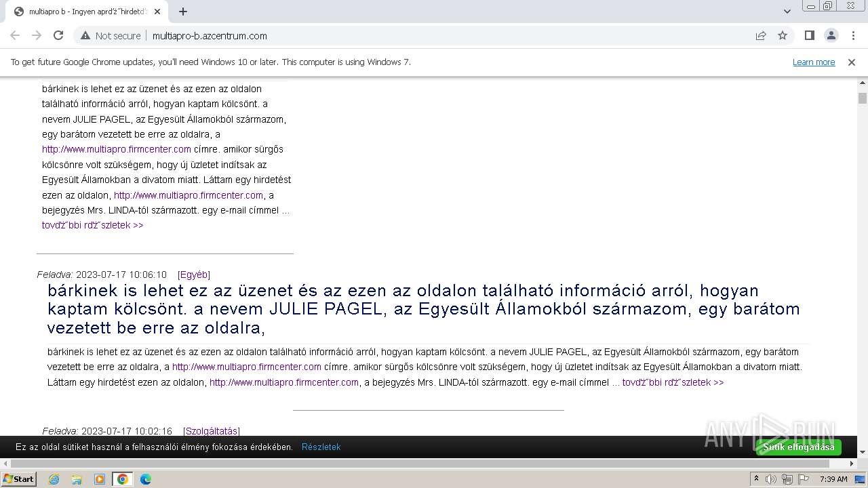Open first firmcenter link in wide post
Image resolution: width=868 pixels, height=488 pixels.
point(247,367)
